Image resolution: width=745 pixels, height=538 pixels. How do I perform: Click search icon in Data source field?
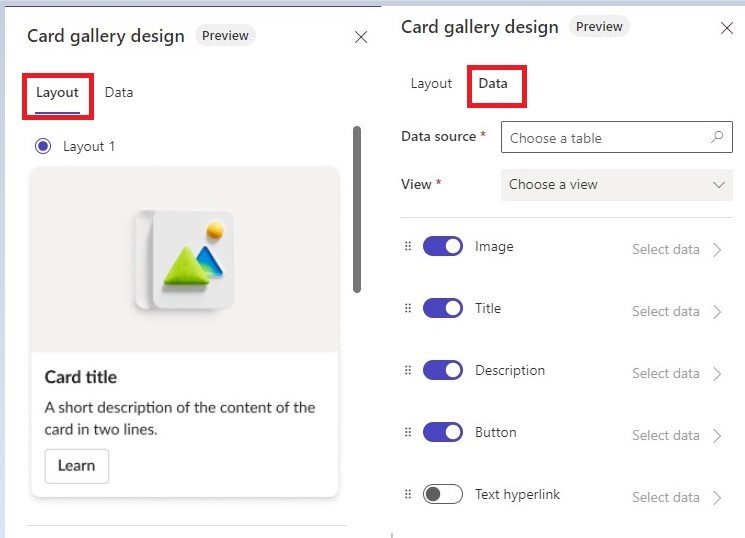tap(717, 138)
